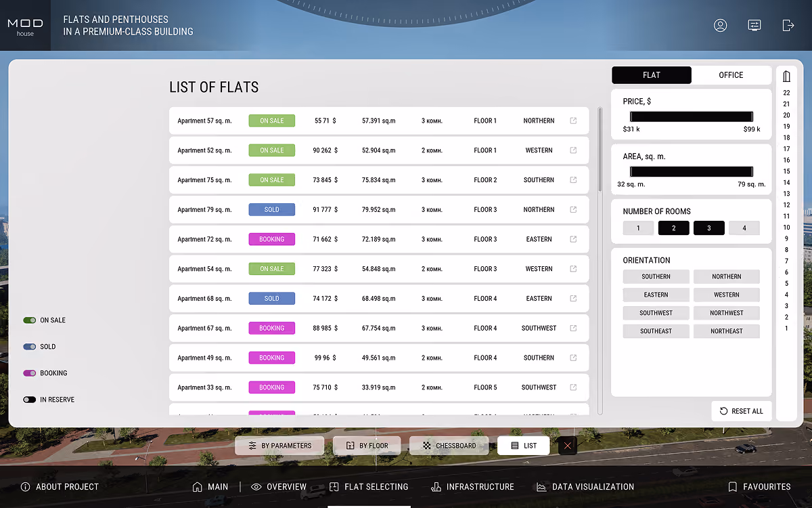Click price 90 262 $ in list
The image size is (812, 508).
point(325,150)
